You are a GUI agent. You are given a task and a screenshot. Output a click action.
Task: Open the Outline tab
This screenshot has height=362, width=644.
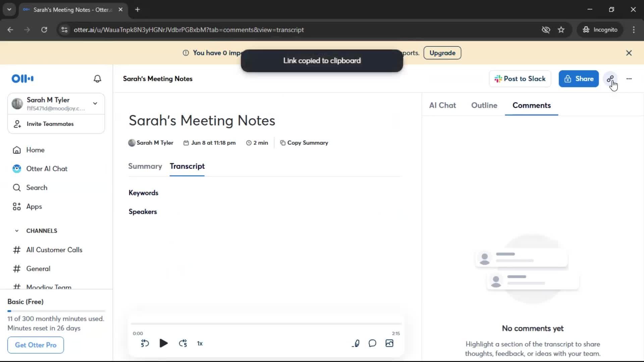click(x=484, y=105)
